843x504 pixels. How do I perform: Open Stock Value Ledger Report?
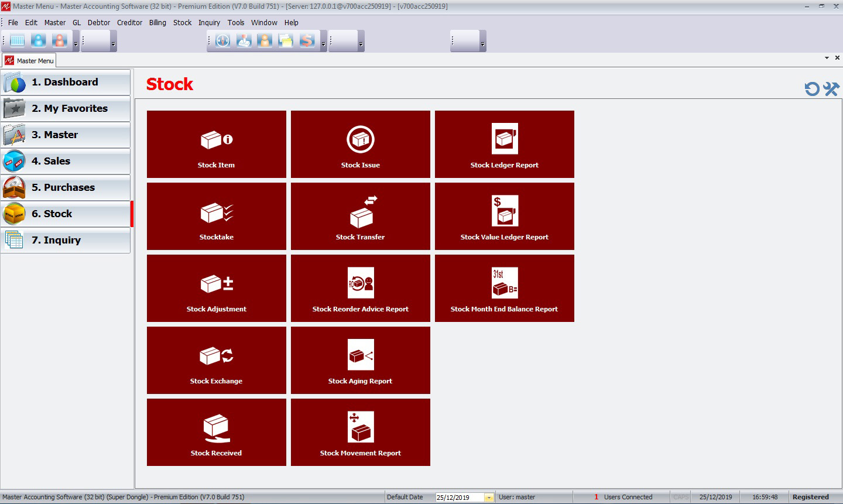tap(505, 216)
